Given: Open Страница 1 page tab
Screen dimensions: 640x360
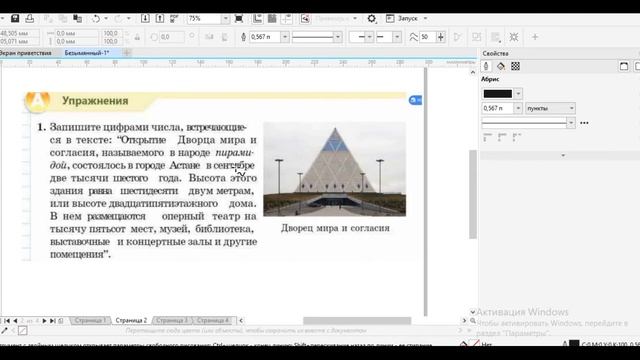Looking at the screenshot, I should pos(90,320).
